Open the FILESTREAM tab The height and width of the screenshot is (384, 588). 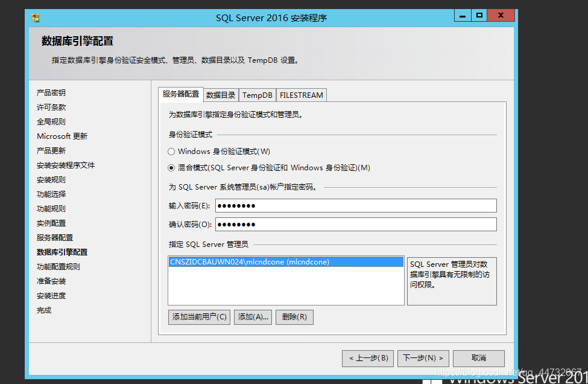(302, 95)
